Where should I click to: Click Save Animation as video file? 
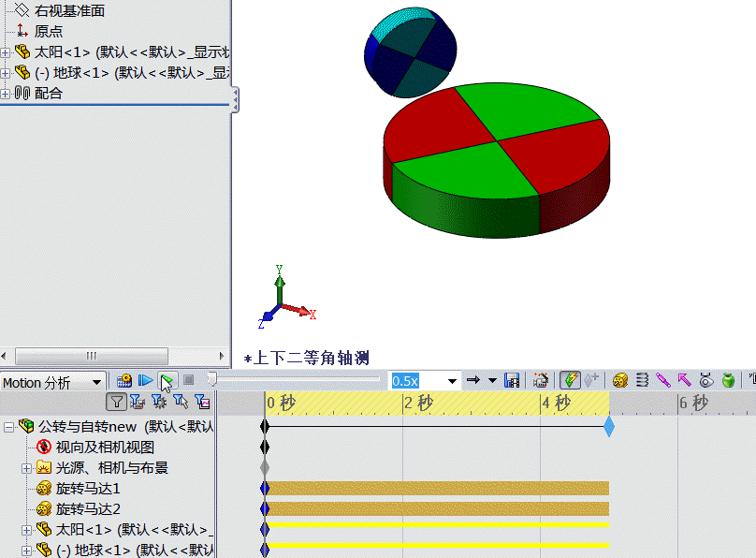click(511, 380)
